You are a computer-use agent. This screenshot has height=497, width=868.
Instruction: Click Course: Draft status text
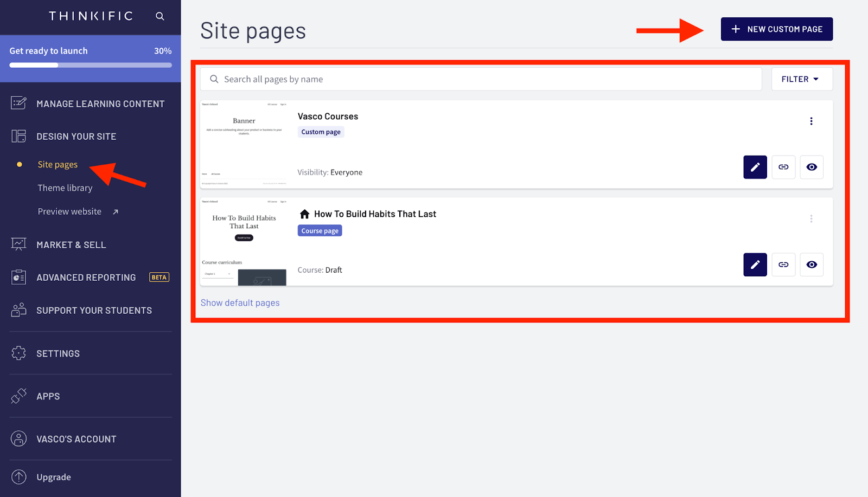[x=320, y=270]
